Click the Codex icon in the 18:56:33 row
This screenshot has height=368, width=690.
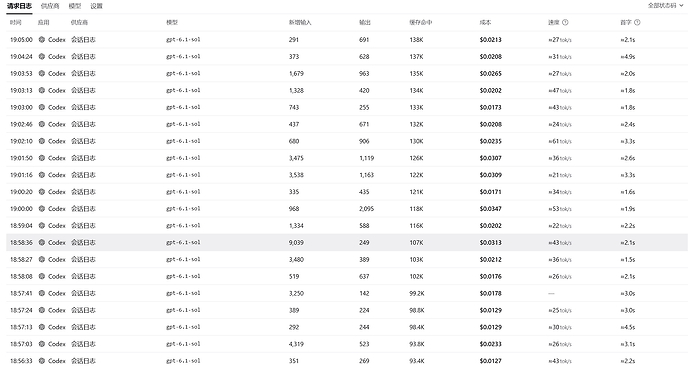(x=42, y=361)
